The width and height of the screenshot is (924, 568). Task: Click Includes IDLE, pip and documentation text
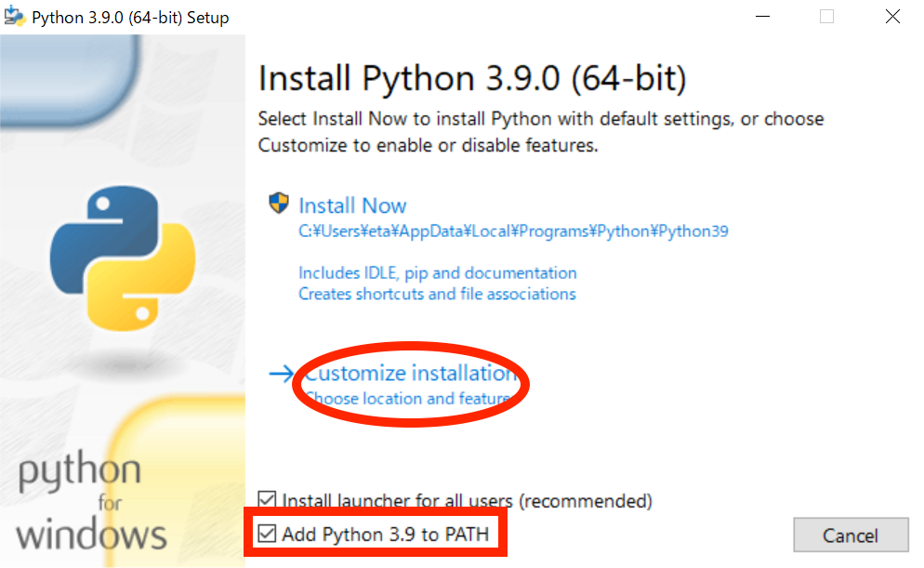click(437, 272)
